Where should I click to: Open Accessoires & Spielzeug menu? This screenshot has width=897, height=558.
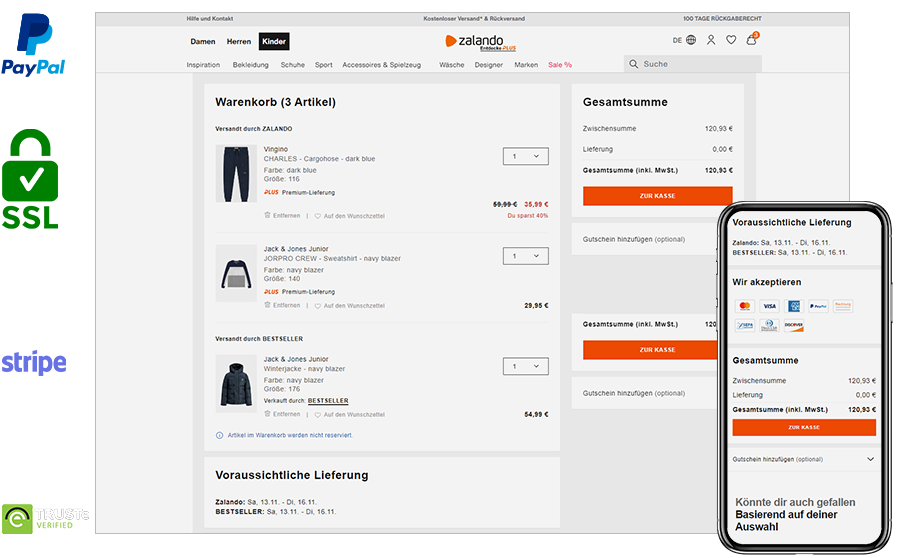[x=382, y=65]
